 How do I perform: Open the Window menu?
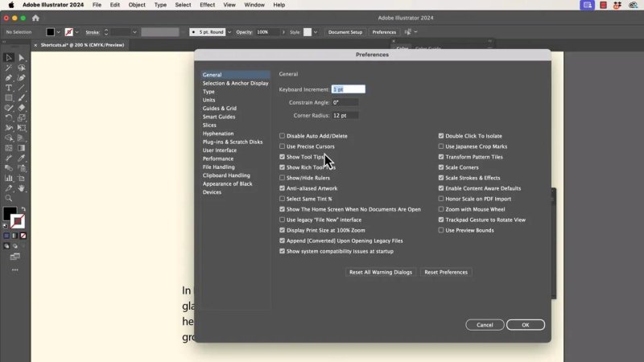254,5
